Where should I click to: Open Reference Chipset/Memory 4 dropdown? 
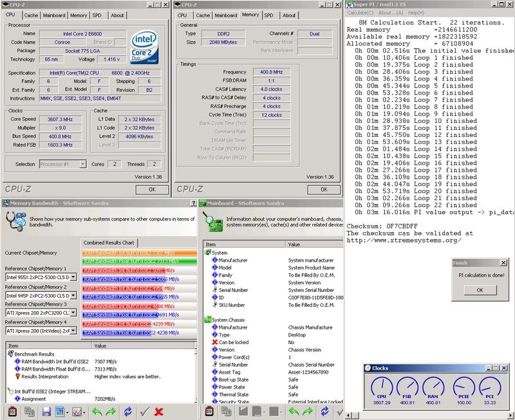(x=73, y=331)
